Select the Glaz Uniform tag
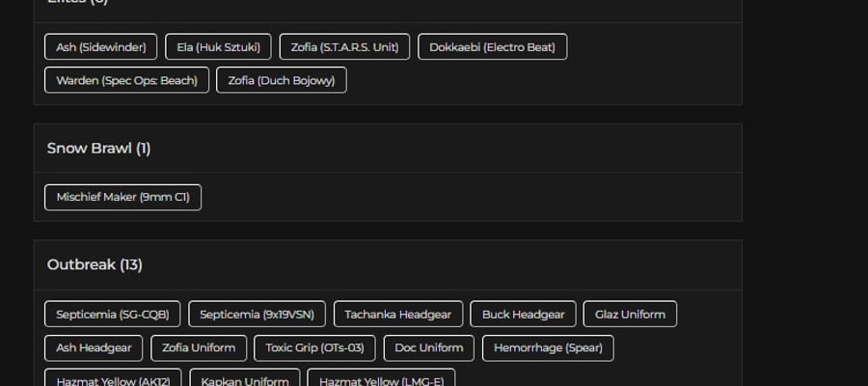The height and width of the screenshot is (386, 868). 630,315
